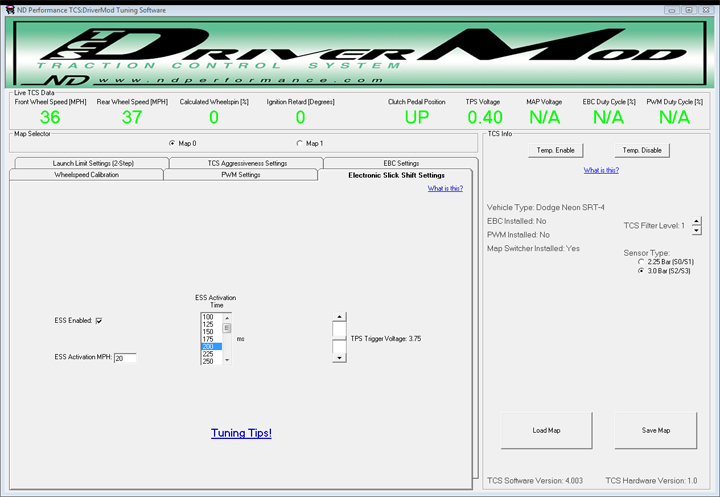Increase the TCS Filter Level with up arrow
Screen dimensions: 720x497
697,221
